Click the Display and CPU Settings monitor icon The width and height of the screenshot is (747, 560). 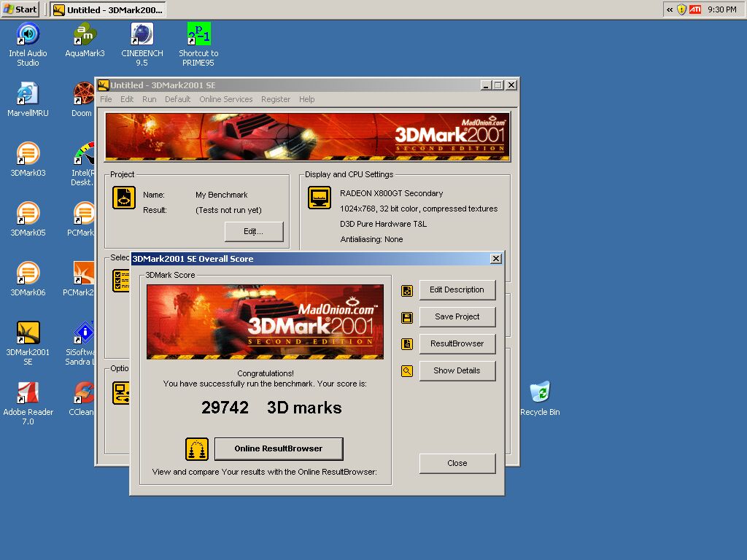(x=320, y=198)
